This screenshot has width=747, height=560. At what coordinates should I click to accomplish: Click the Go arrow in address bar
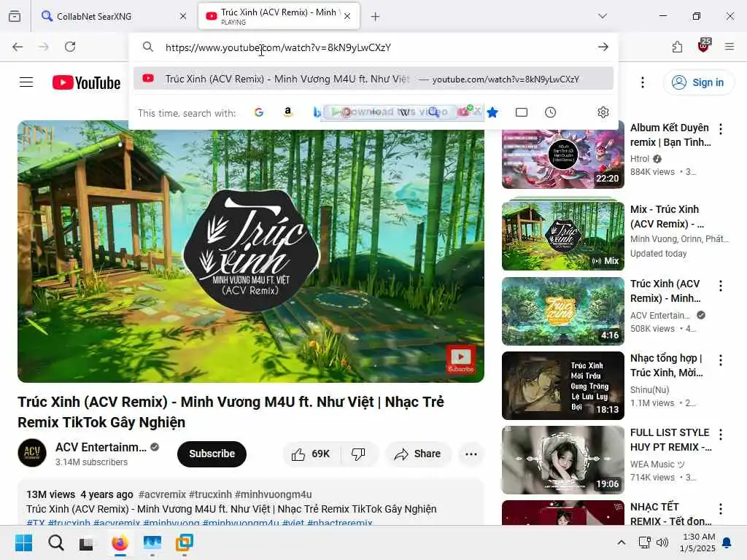click(603, 47)
